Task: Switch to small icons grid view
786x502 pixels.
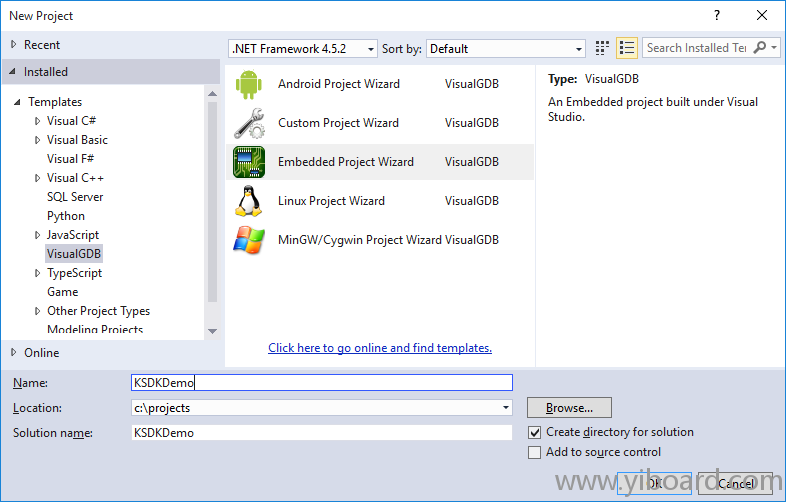Action: (x=602, y=48)
